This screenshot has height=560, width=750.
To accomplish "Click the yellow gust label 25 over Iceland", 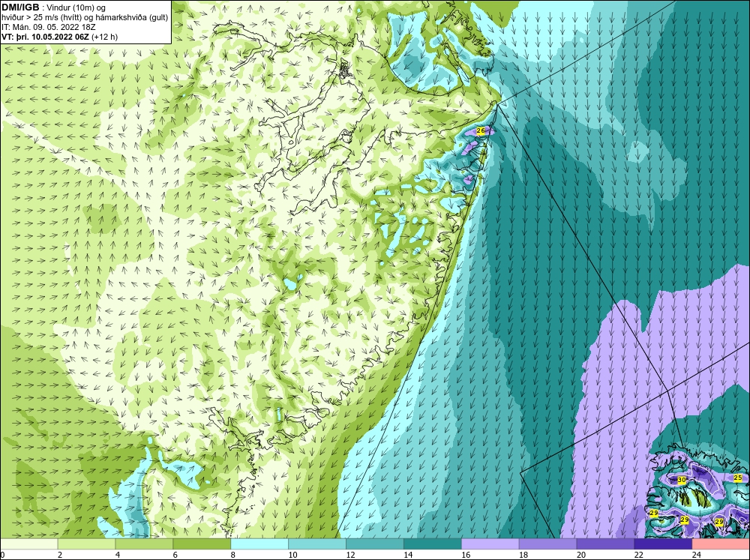I will pyautogui.click(x=738, y=478).
